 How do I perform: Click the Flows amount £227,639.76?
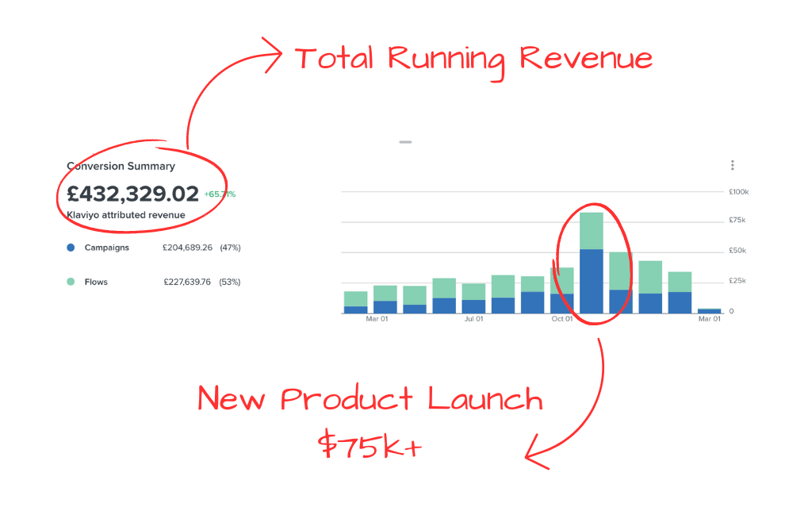[187, 282]
